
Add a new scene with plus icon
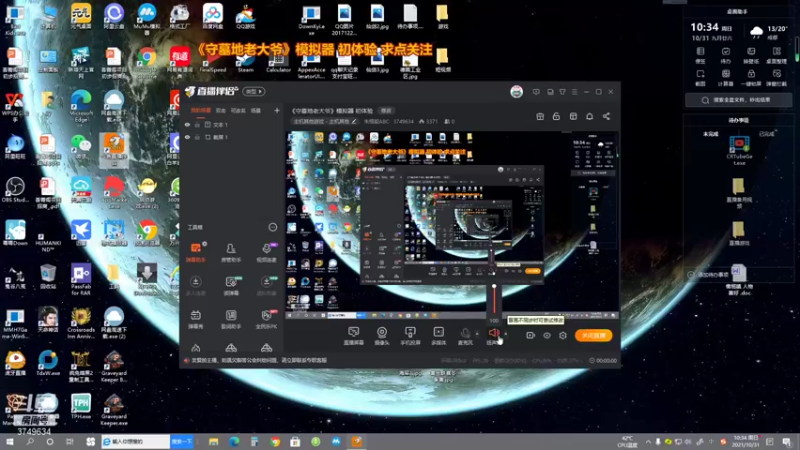tap(277, 110)
